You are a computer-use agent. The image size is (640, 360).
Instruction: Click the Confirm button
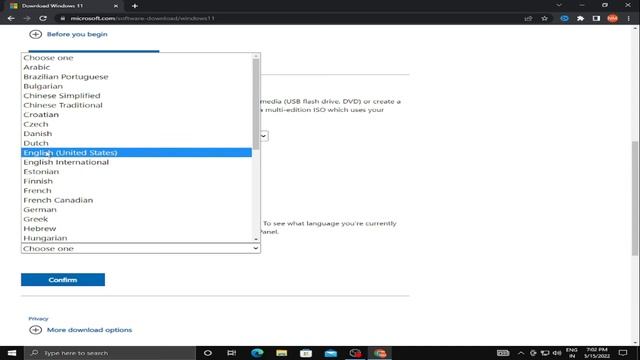63,280
